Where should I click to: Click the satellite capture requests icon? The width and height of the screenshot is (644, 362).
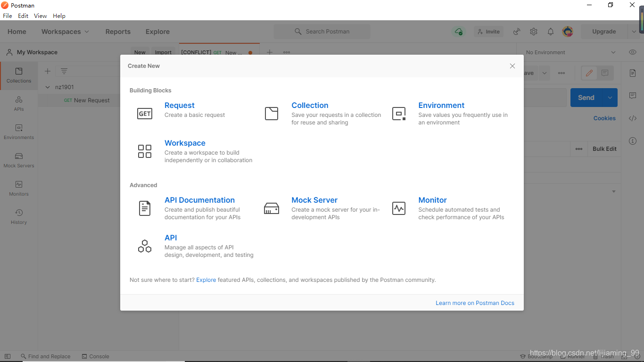(517, 32)
